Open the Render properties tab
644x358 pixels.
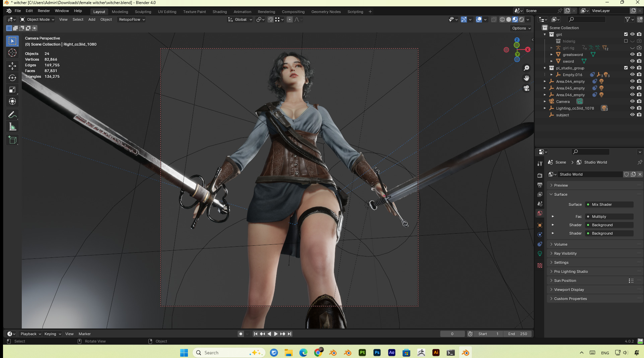(540, 175)
